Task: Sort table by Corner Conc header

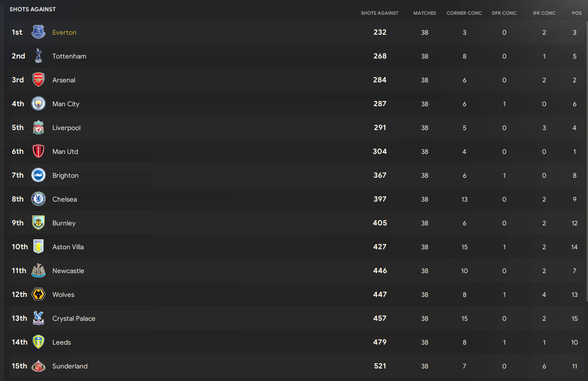Action: pos(464,13)
